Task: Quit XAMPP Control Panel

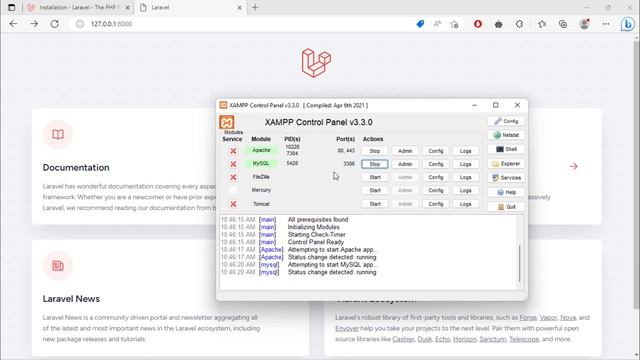Action: (x=506, y=207)
